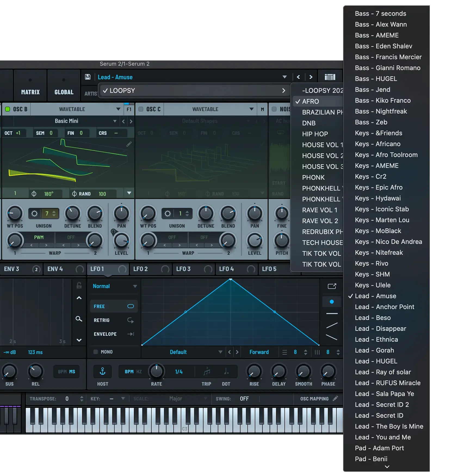This screenshot has height=476, width=476.
Task: Click the OSC B DETUNE knob
Action: coord(73,214)
